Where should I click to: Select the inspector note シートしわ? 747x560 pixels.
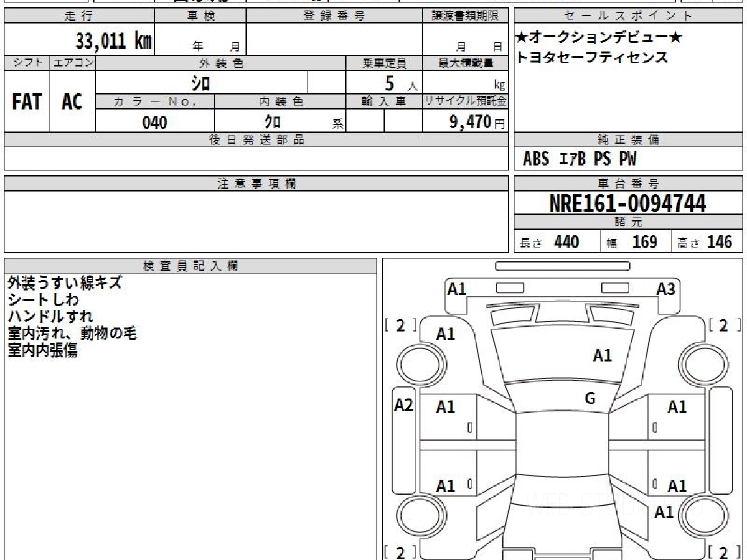[44, 299]
